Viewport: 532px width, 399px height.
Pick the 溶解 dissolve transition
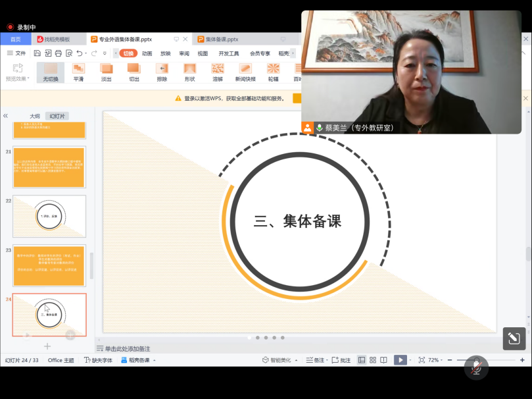[218, 72]
